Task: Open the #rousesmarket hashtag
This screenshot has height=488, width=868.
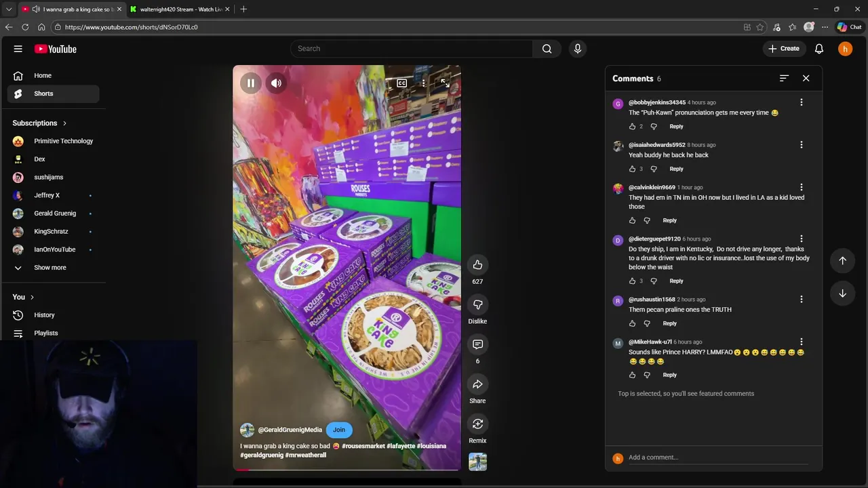Action: (363, 446)
